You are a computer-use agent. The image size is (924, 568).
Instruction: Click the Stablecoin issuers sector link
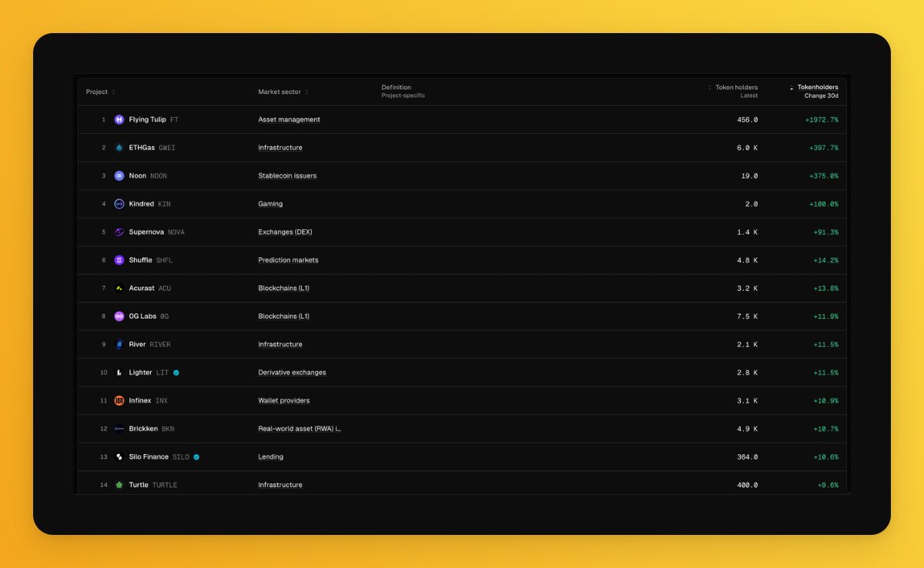(287, 175)
